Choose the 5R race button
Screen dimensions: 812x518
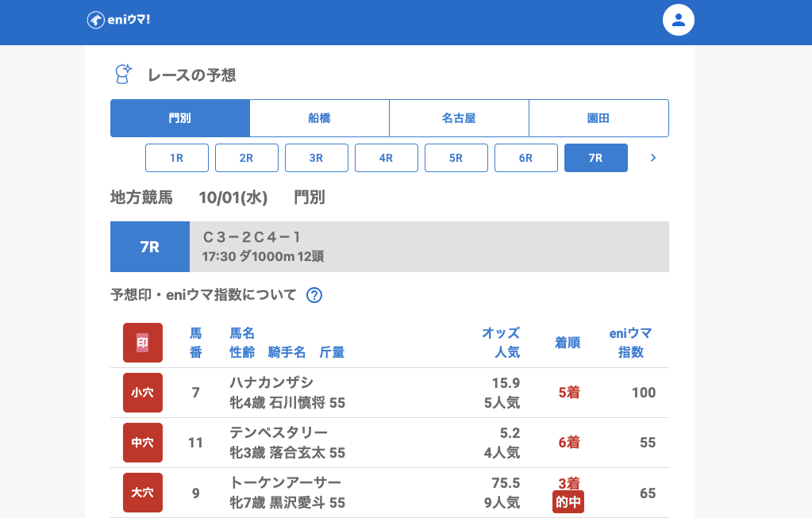click(x=456, y=158)
